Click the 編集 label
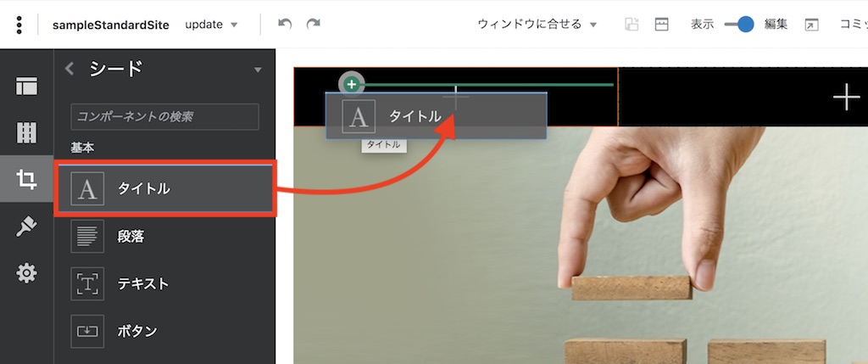 pos(776,25)
